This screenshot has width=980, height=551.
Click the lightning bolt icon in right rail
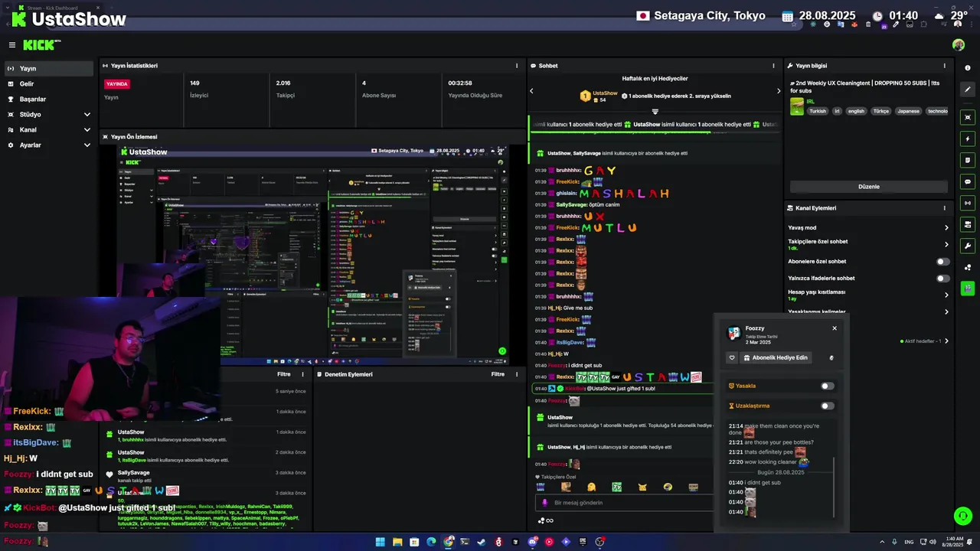968,139
